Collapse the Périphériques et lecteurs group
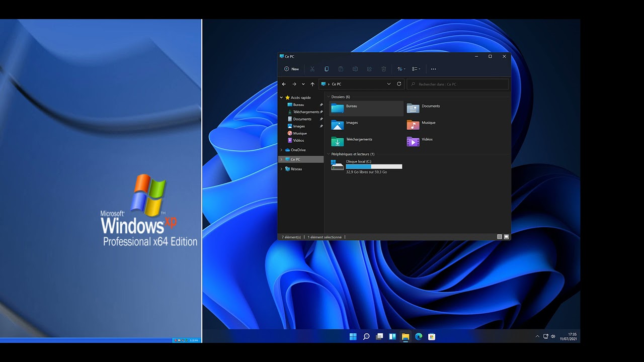This screenshot has width=644, height=362. coord(329,154)
